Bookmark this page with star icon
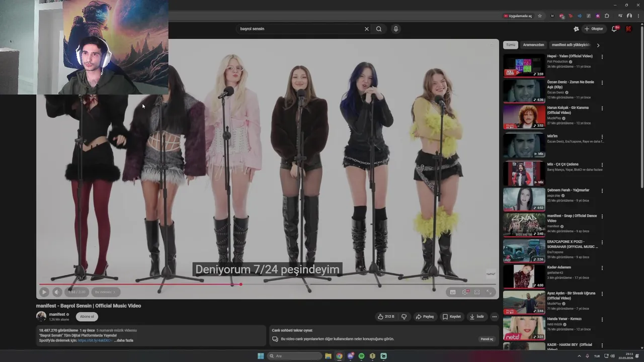Screen dimensions: 644x362 [x=540, y=16]
